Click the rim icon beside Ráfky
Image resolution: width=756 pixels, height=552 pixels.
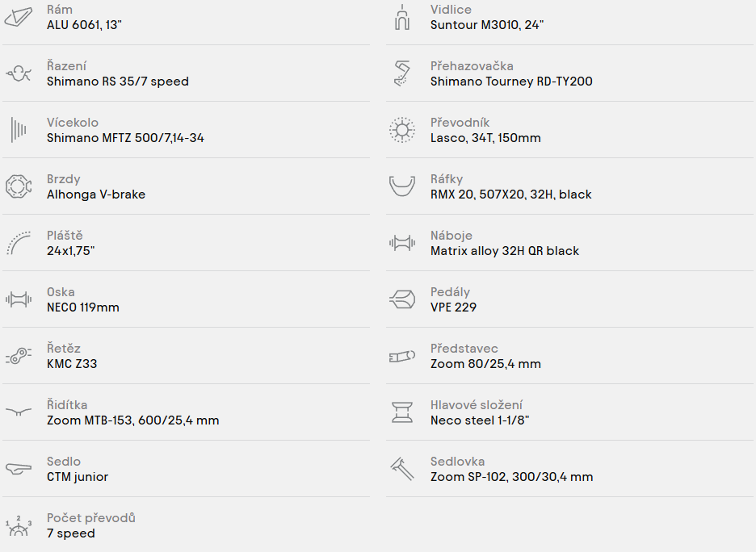tap(402, 186)
